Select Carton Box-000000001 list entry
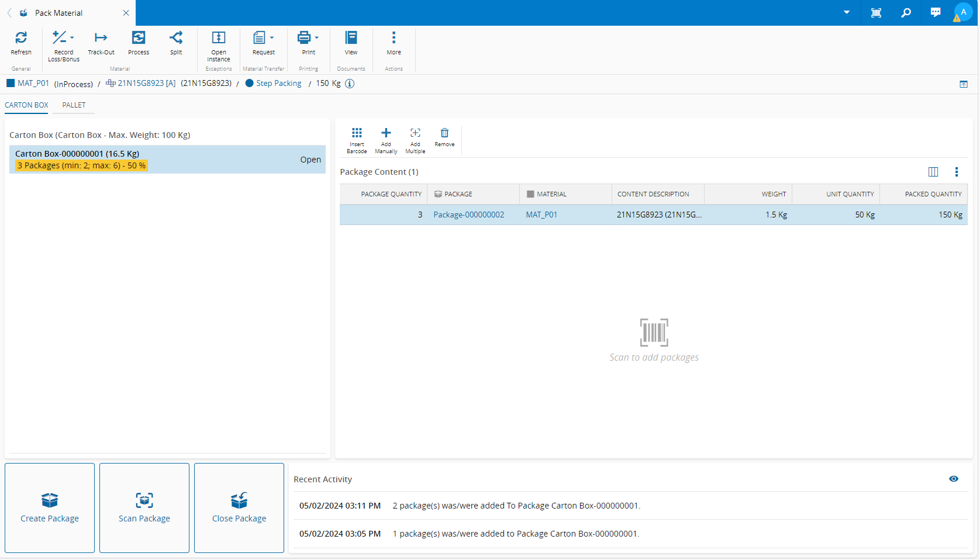 pos(167,160)
